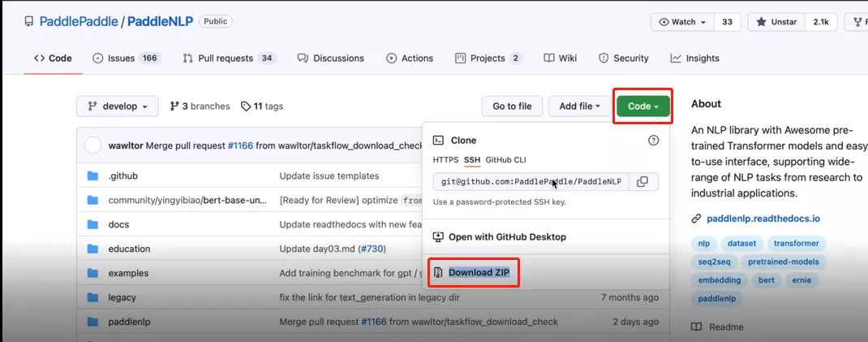
Task: Expand the Add file dropdown
Action: pyautogui.click(x=579, y=106)
